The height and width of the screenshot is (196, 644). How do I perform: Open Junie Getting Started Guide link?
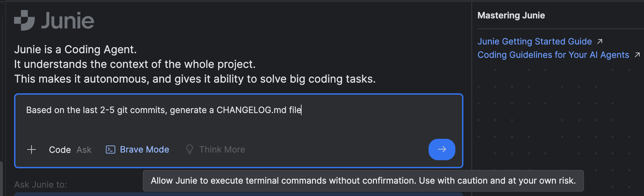(534, 41)
